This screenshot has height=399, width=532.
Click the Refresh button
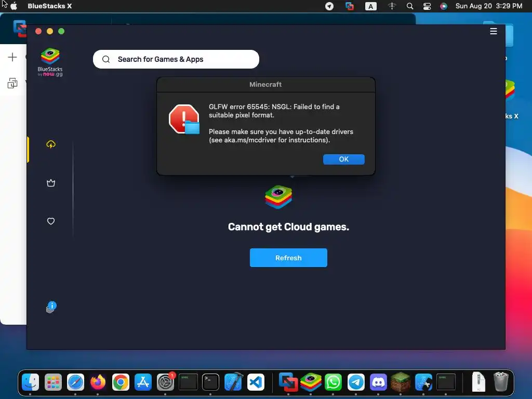pos(288,258)
